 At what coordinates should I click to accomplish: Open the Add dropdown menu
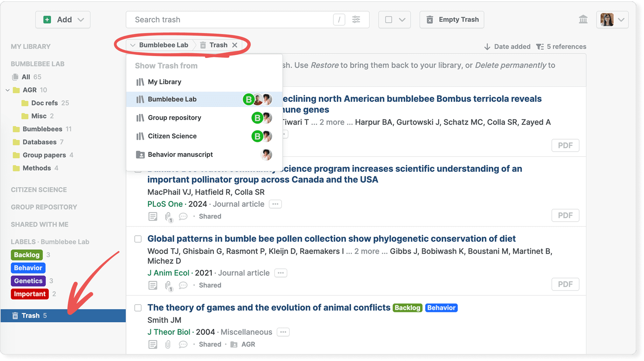[x=63, y=20]
